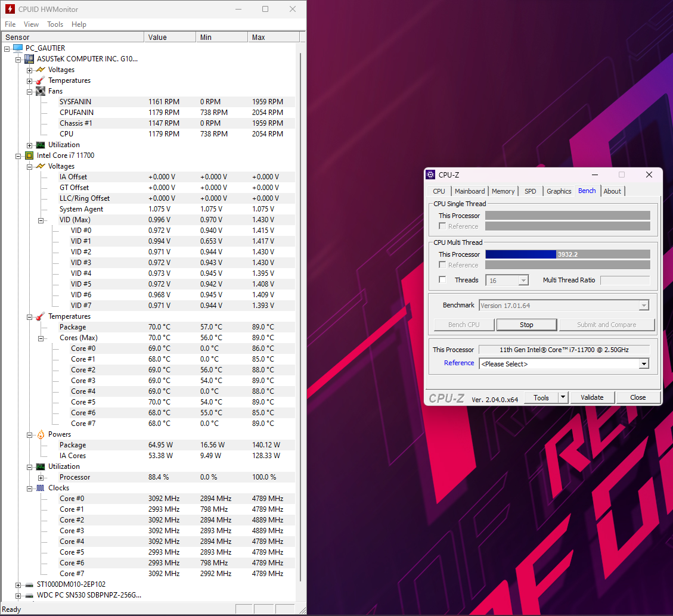Switch to the Mainboard tab
673x616 pixels.
[470, 191]
